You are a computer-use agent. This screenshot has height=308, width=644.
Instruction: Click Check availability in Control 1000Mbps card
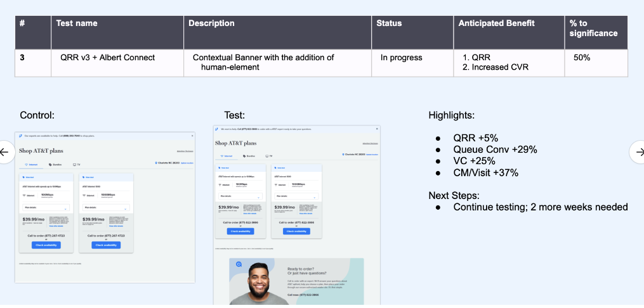(106, 245)
